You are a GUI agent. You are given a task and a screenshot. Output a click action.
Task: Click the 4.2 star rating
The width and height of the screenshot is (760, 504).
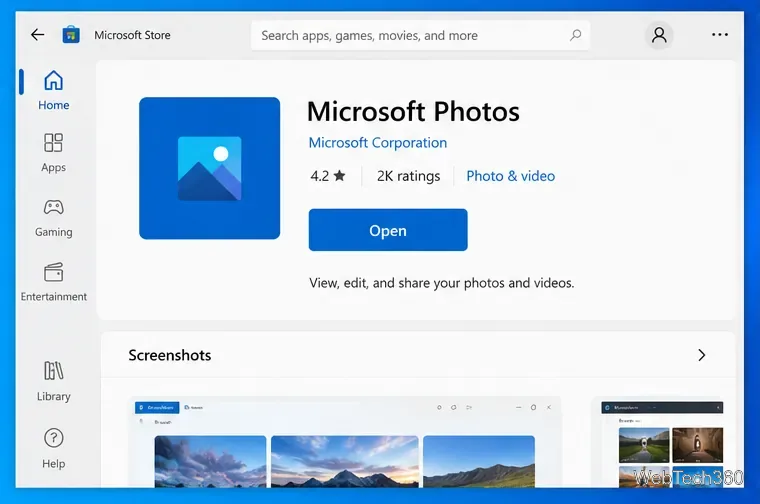[328, 176]
